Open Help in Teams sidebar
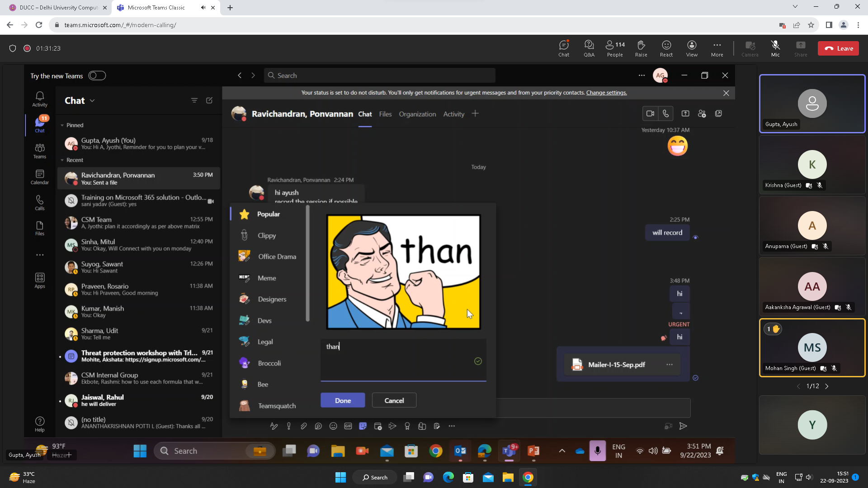The width and height of the screenshot is (868, 488). tap(40, 424)
